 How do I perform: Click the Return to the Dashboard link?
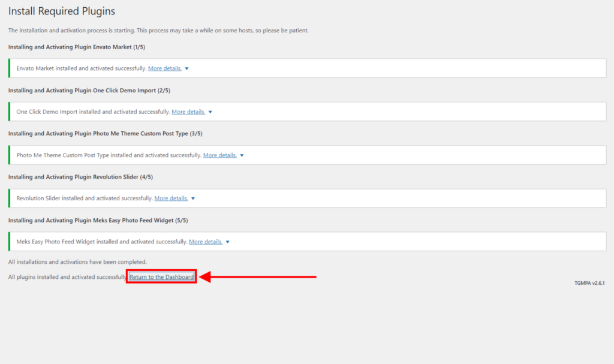[x=162, y=277]
